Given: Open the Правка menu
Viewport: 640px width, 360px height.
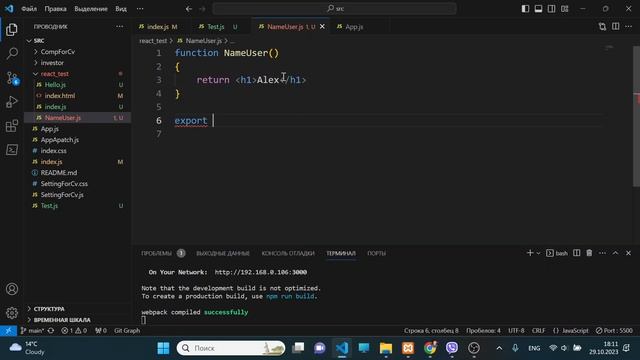Looking at the screenshot, I should [55, 9].
